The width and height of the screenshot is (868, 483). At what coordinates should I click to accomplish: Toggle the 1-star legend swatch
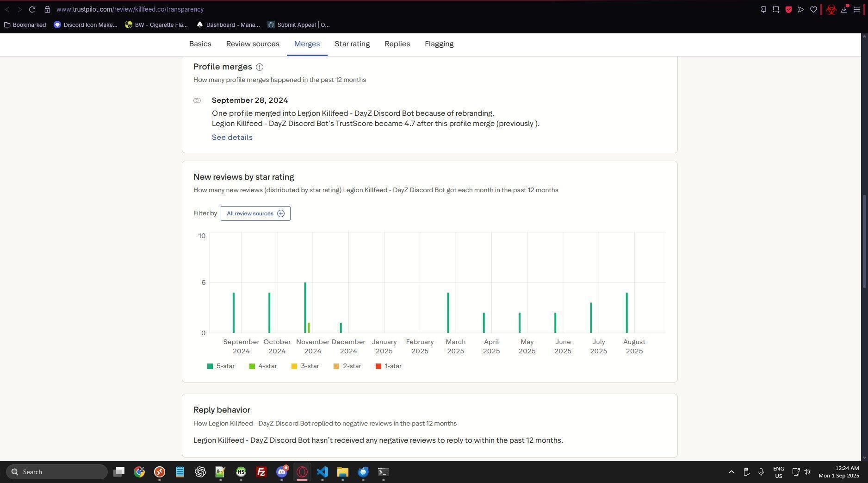(x=378, y=366)
